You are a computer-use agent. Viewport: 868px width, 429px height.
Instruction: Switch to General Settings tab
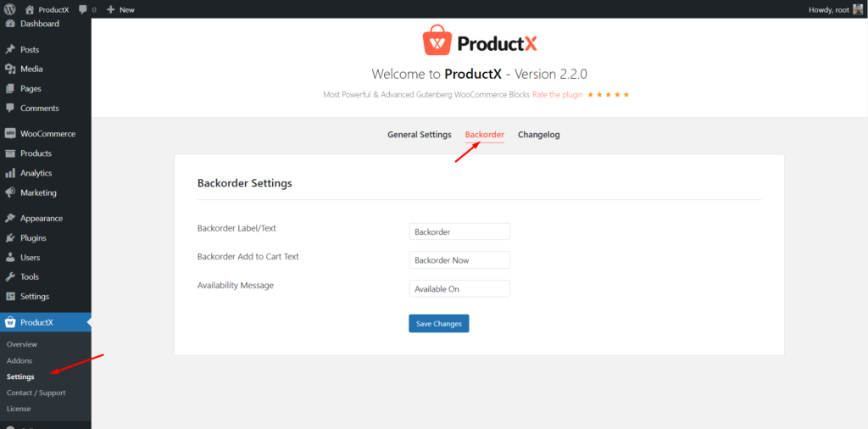click(419, 135)
